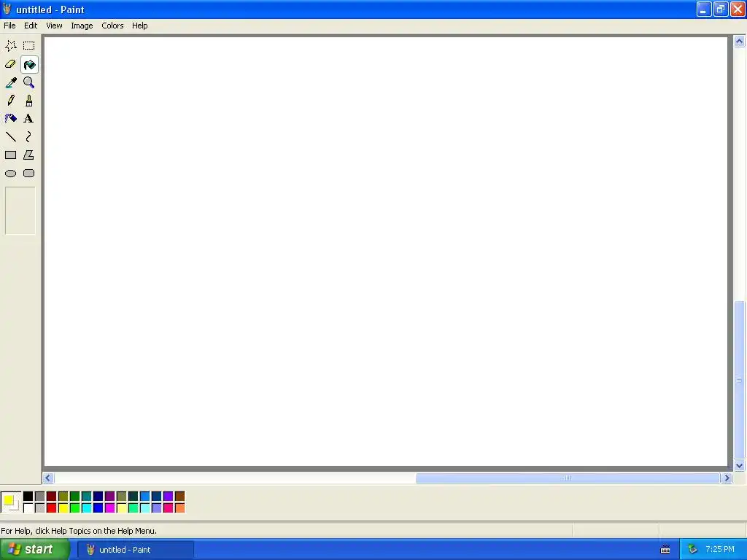Open the View menu
The width and height of the screenshot is (747, 560).
tap(54, 26)
